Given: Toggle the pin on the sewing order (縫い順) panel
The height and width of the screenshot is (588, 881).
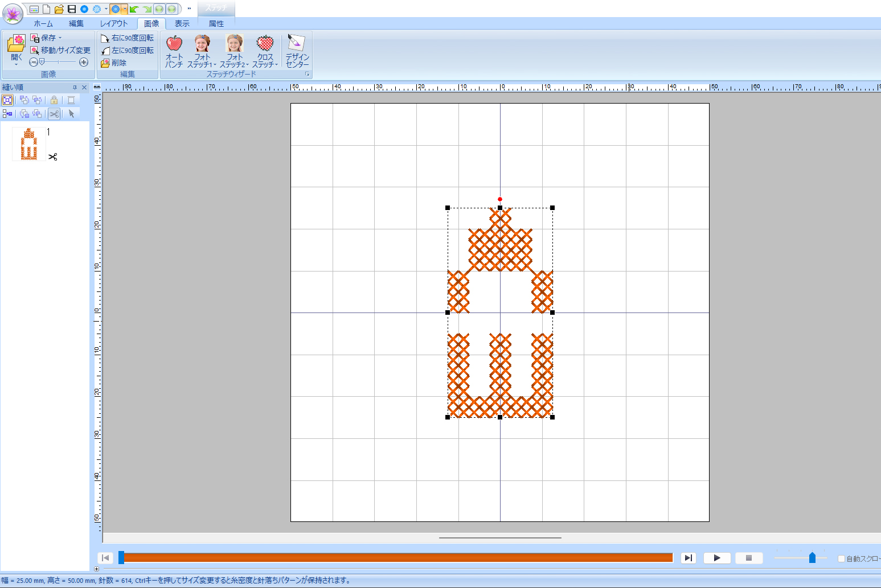Looking at the screenshot, I should (x=75, y=88).
